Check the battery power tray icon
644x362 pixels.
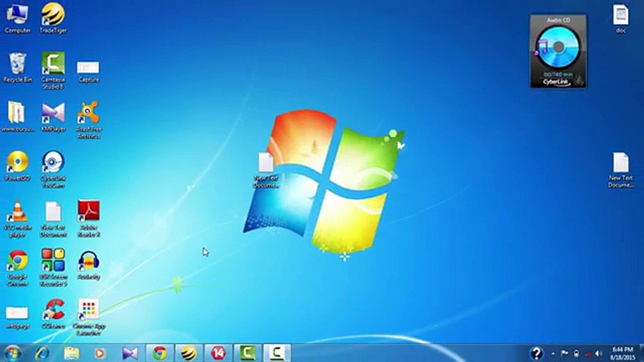(576, 353)
